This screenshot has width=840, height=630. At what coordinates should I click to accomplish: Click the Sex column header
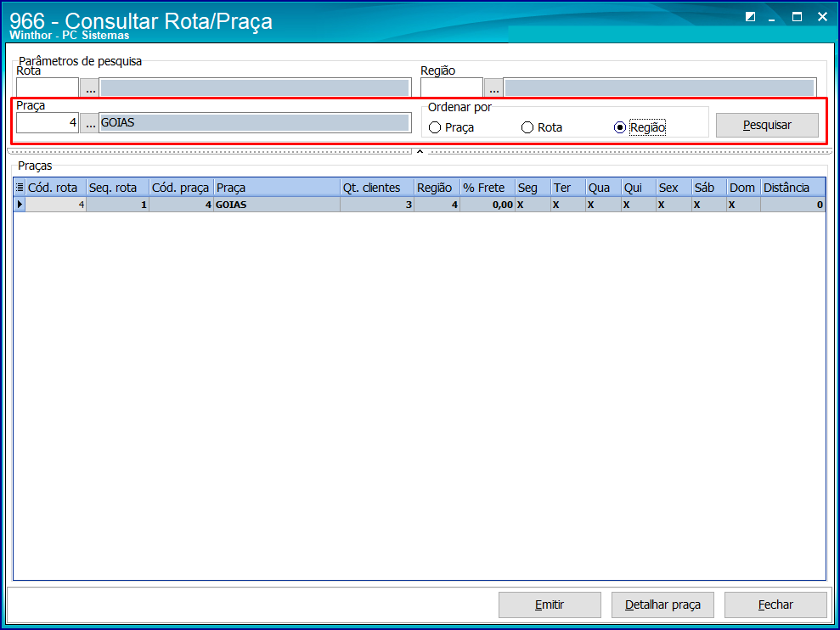674,188
